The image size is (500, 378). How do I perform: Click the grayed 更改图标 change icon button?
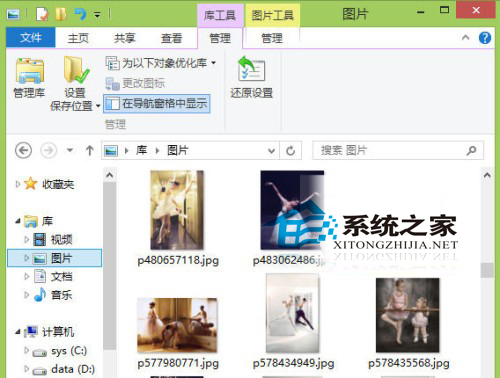(x=135, y=83)
